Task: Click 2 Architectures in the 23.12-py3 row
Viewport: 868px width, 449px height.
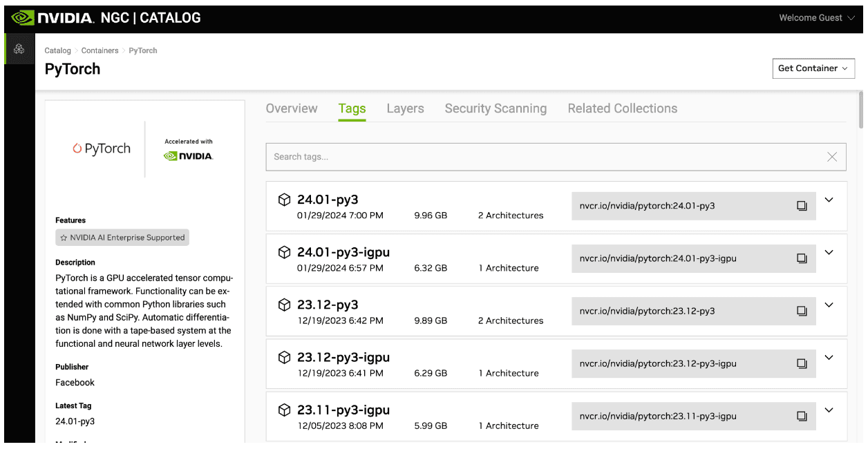Action: point(511,321)
